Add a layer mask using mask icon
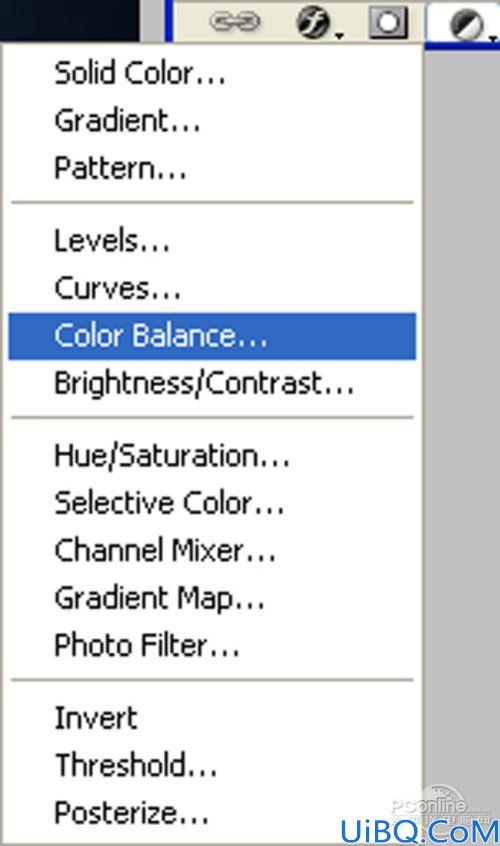Image resolution: width=500 pixels, height=846 pixels. coord(388,23)
